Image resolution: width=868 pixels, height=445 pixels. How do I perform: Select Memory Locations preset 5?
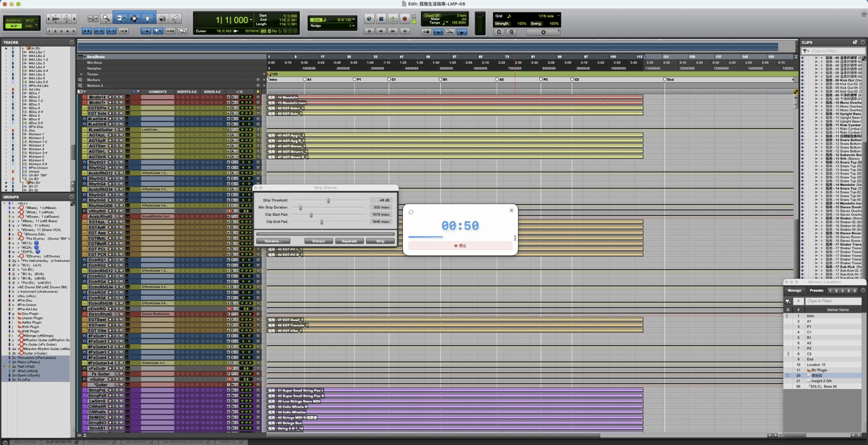pos(854,290)
